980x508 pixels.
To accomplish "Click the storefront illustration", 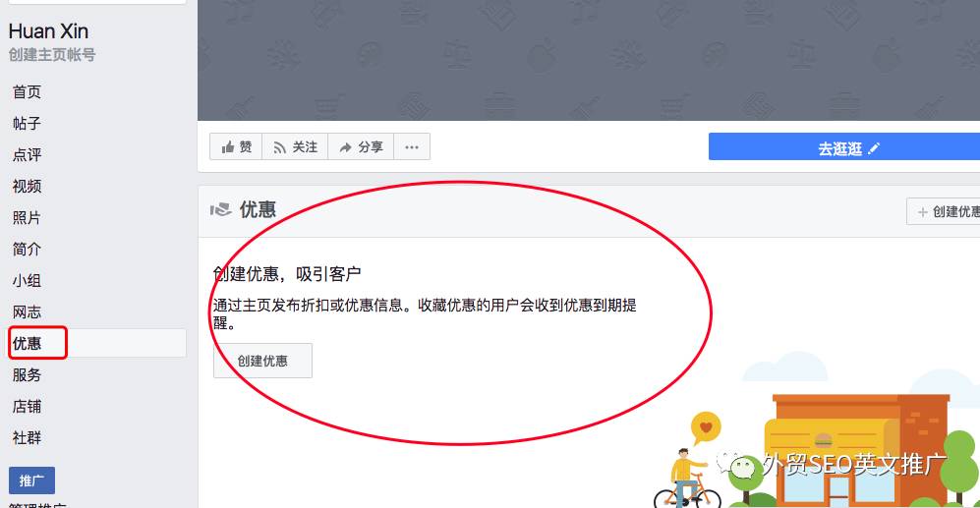I will pyautogui.click(x=862, y=449).
